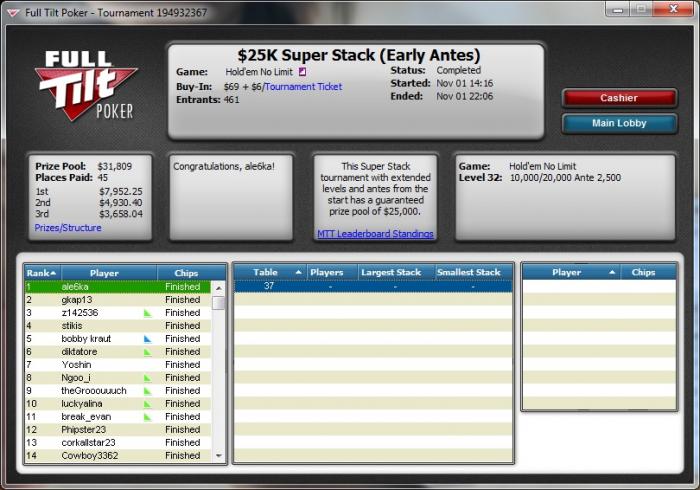Select player break_evan in standings
Viewport: 700px width, 490px height.
tap(118, 416)
